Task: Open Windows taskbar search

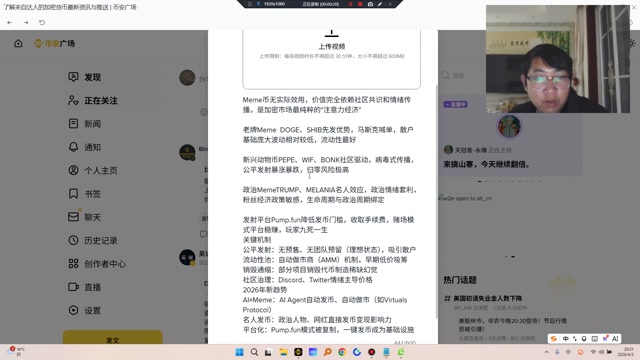Action: click(x=254, y=352)
